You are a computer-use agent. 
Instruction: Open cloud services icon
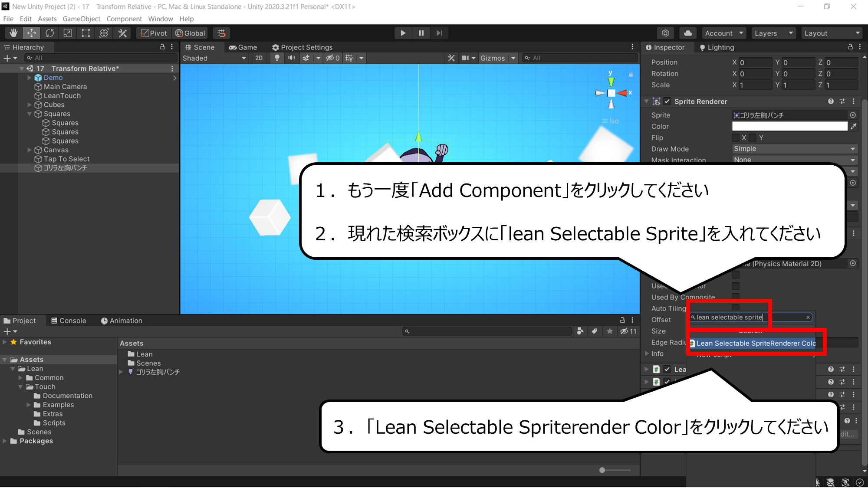688,33
